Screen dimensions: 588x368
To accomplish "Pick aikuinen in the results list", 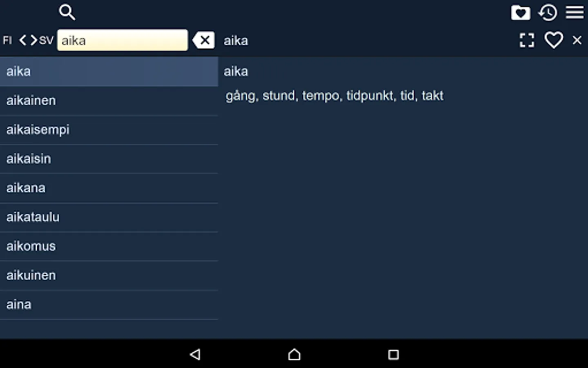I will [109, 275].
